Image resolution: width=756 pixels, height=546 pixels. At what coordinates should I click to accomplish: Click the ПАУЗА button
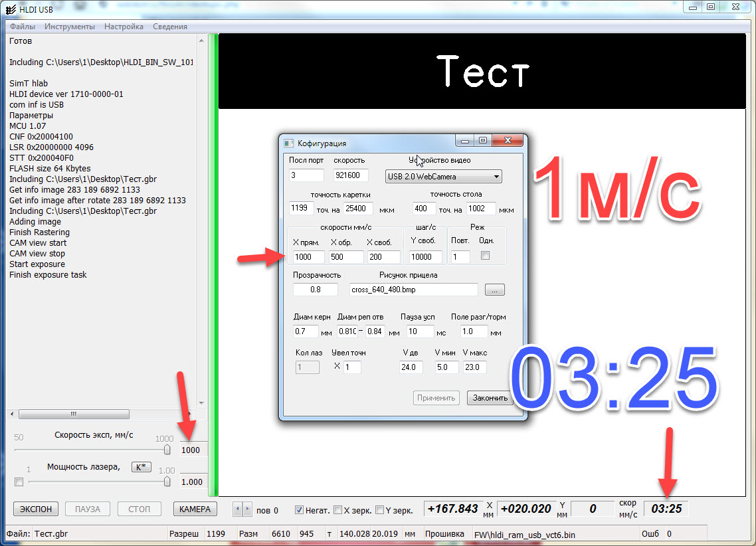[87, 509]
